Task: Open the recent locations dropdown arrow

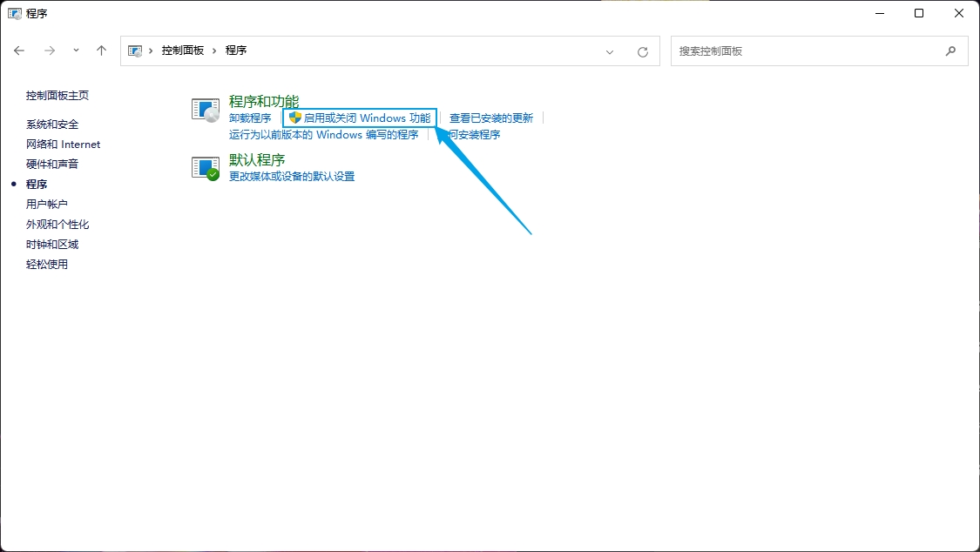Action: (76, 50)
